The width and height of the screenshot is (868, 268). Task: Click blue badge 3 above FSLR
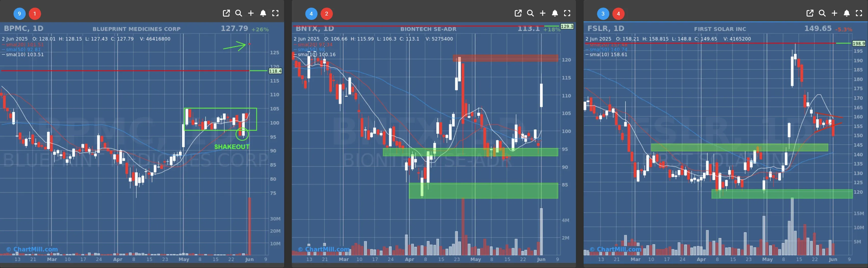tap(603, 14)
